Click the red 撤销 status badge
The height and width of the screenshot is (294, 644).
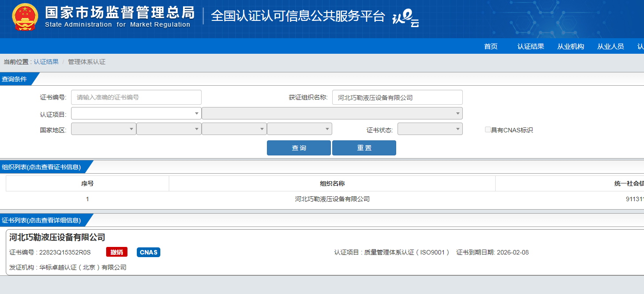(117, 252)
